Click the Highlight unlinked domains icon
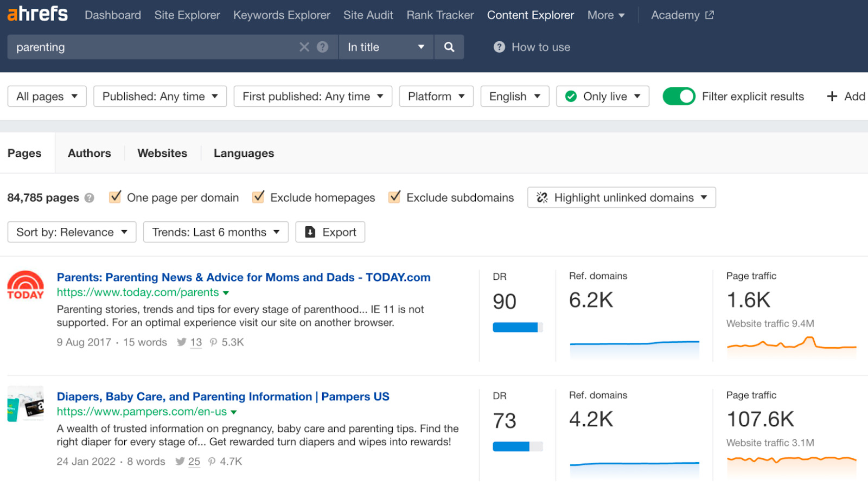Screen dimensions: 868x486 coord(542,197)
